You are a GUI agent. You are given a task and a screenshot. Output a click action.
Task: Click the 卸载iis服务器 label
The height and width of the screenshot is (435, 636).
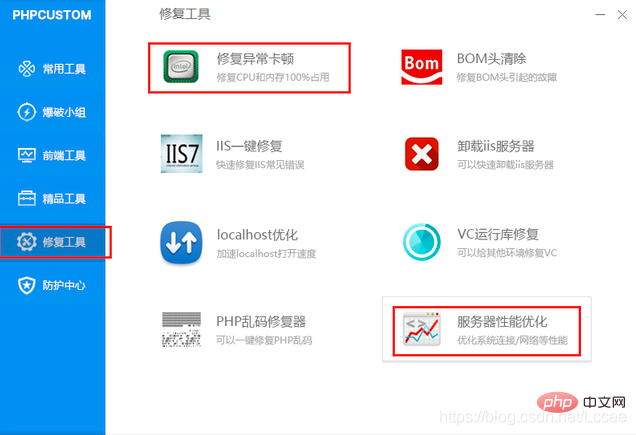pyautogui.click(x=496, y=146)
